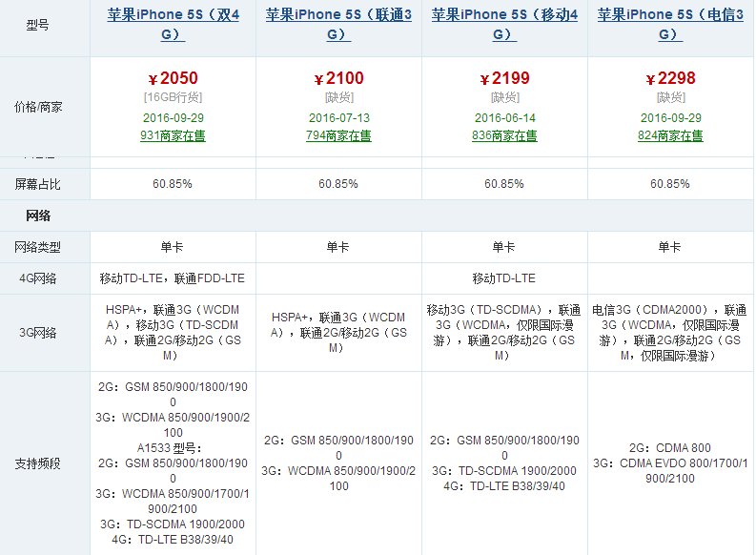Click the 931商家在售 link
The height and width of the screenshot is (555, 756).
pos(174,136)
